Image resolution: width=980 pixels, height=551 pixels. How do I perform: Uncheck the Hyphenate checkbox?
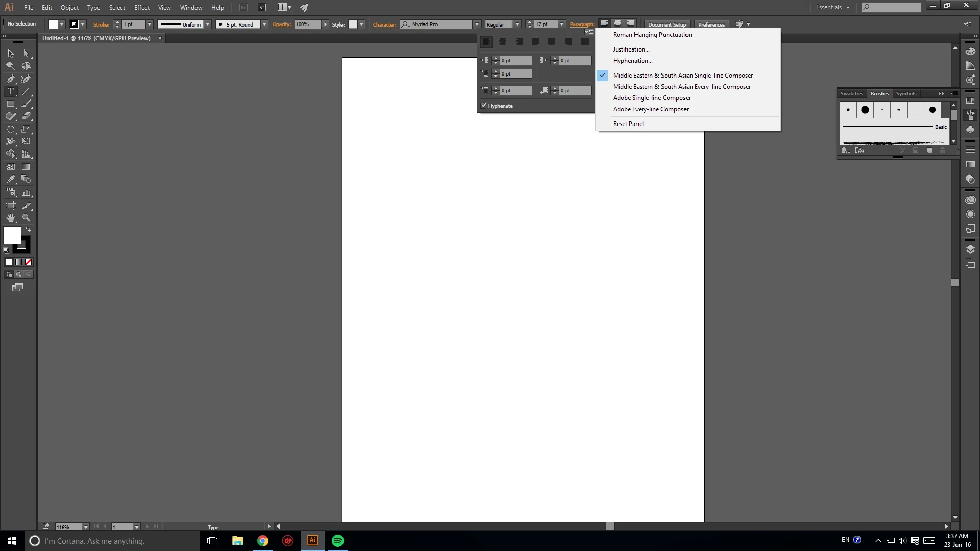[x=484, y=106]
